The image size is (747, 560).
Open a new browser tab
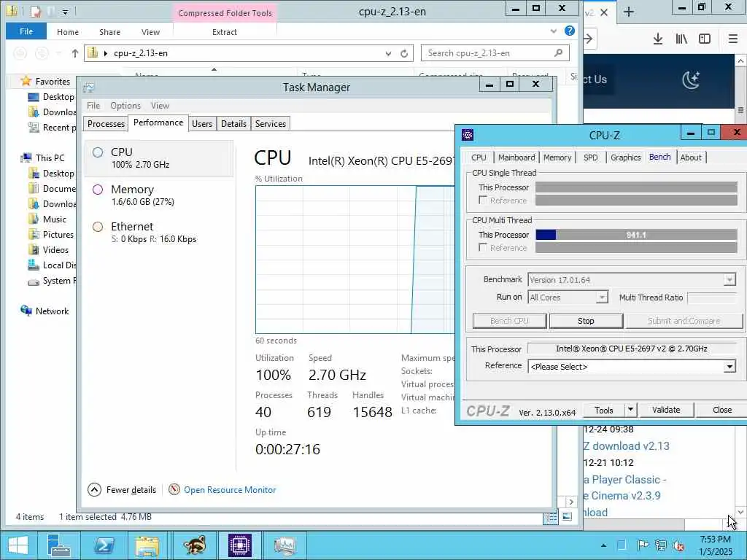click(629, 12)
